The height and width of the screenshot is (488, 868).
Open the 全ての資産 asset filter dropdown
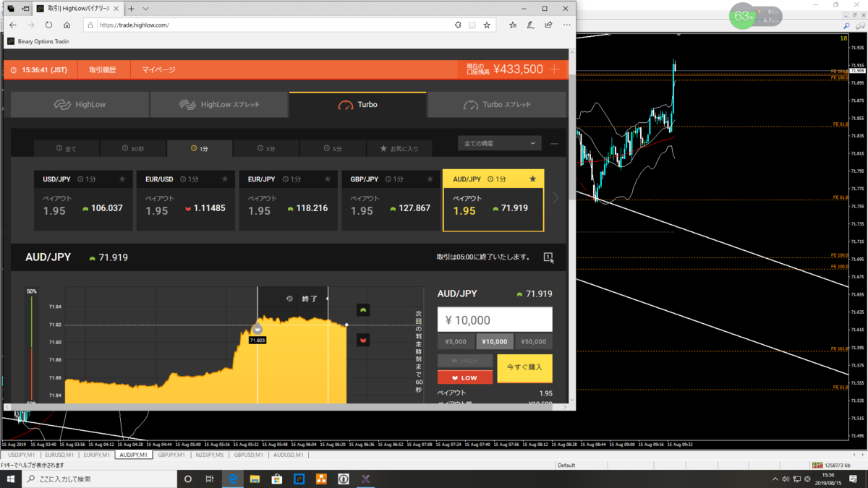pyautogui.click(x=500, y=143)
